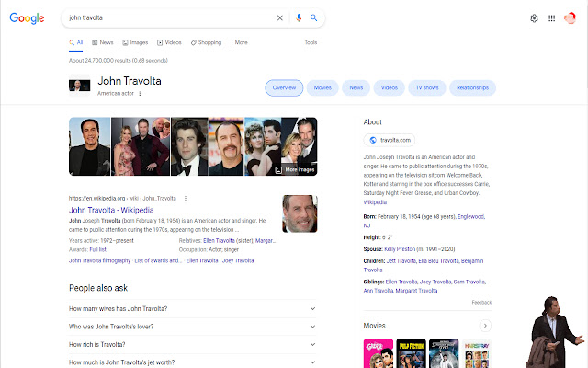Click the three-dot menu beside American actor

(140, 94)
